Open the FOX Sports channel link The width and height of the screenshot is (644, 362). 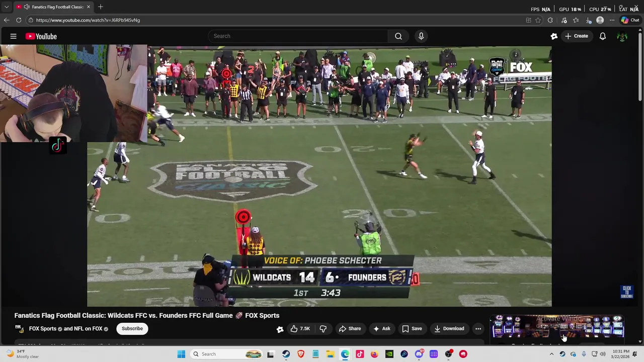tap(43, 329)
